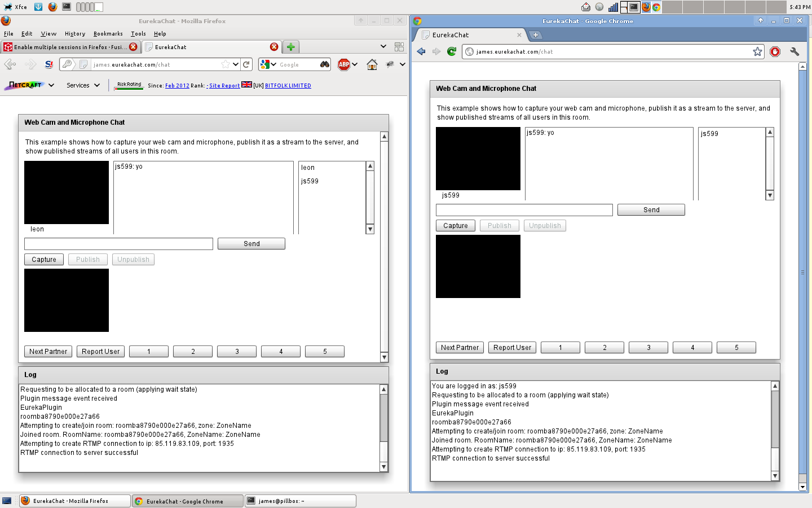Switch to terminal james@pillbox in taskbar
This screenshot has height=508, width=812.
pyautogui.click(x=300, y=501)
